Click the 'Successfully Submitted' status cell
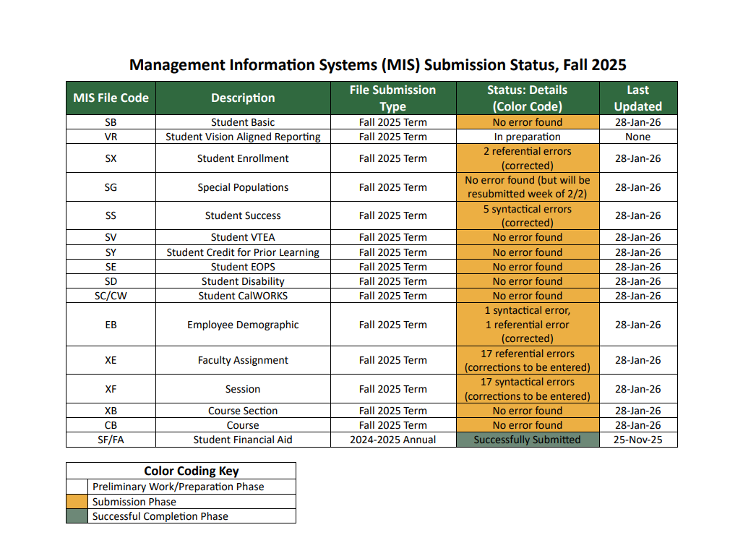This screenshot has height=543, width=756. (528, 440)
